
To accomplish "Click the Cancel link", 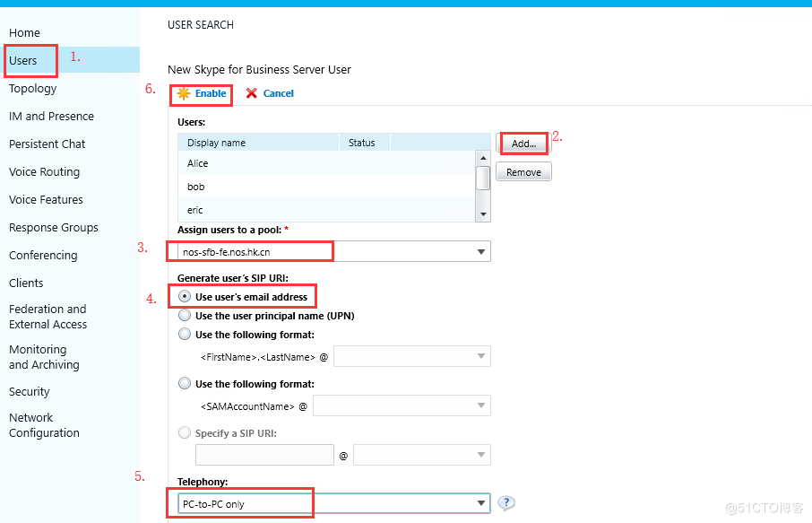I will coord(278,93).
